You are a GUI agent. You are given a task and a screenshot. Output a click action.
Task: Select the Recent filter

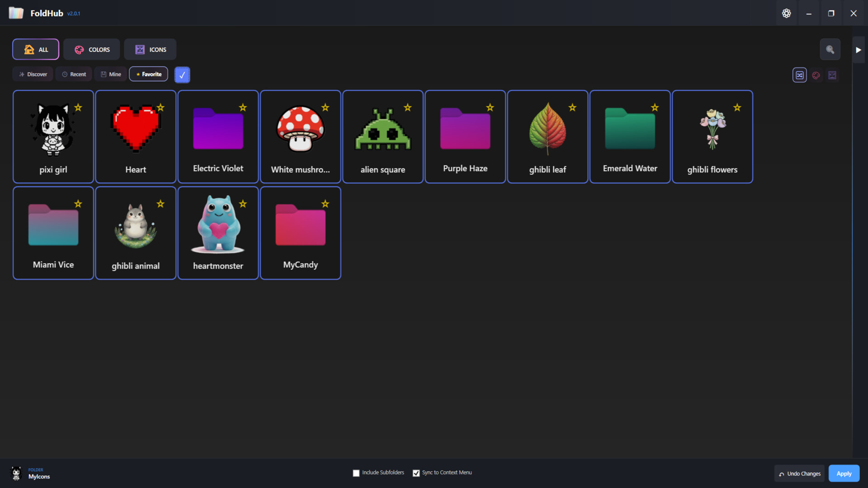(x=73, y=74)
